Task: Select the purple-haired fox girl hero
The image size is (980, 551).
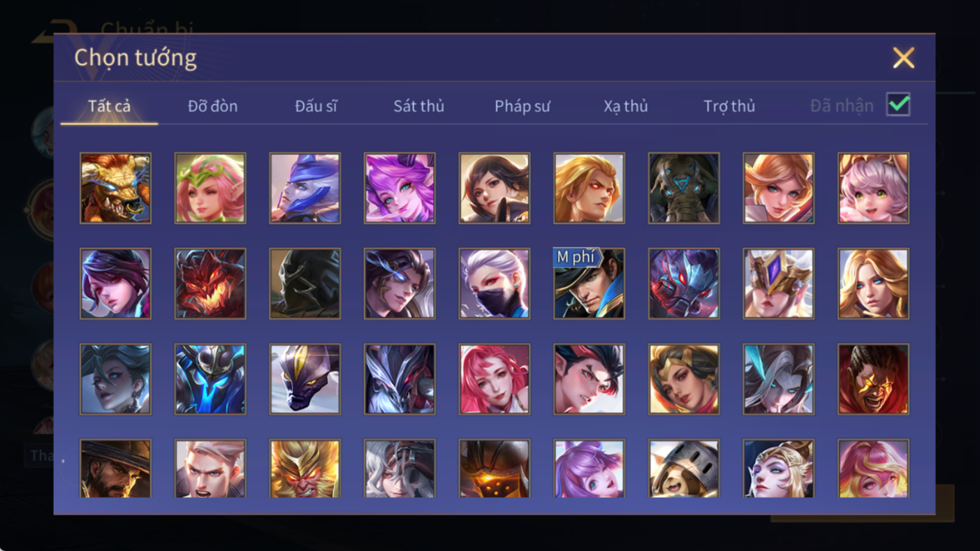Action: tap(400, 189)
